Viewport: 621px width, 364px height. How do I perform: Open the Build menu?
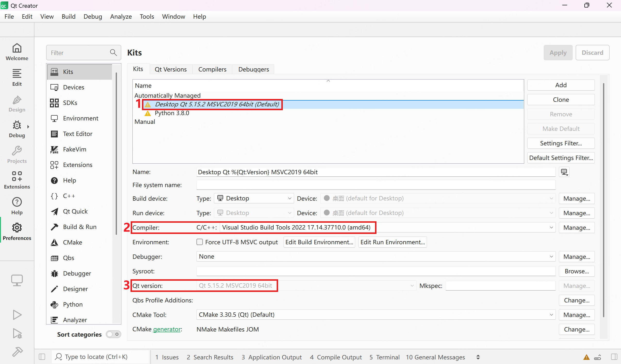pyautogui.click(x=68, y=16)
